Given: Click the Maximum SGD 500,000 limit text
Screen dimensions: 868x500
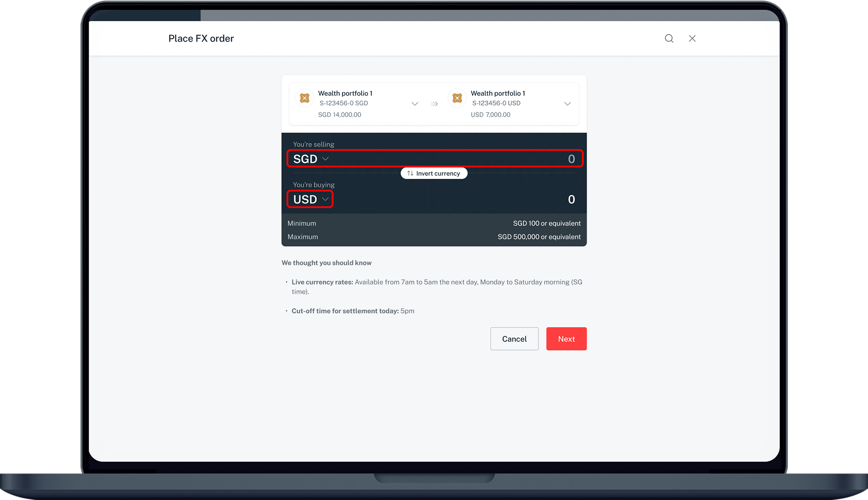Looking at the screenshot, I should click(x=539, y=237).
